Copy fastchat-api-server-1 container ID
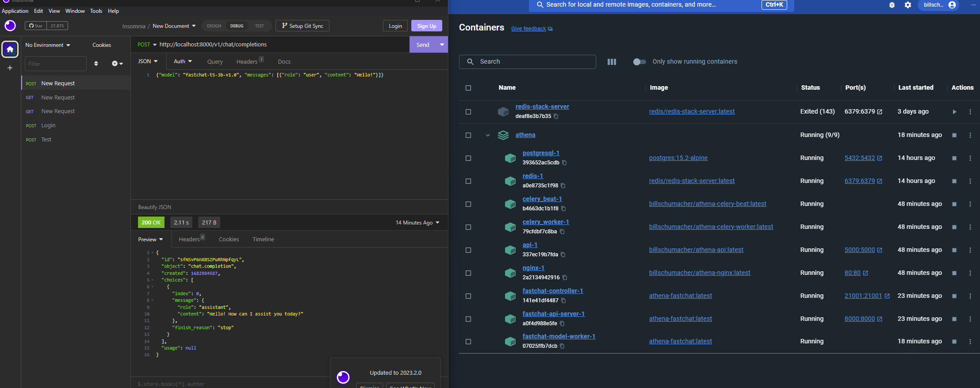This screenshot has width=980, height=388. tap(562, 323)
